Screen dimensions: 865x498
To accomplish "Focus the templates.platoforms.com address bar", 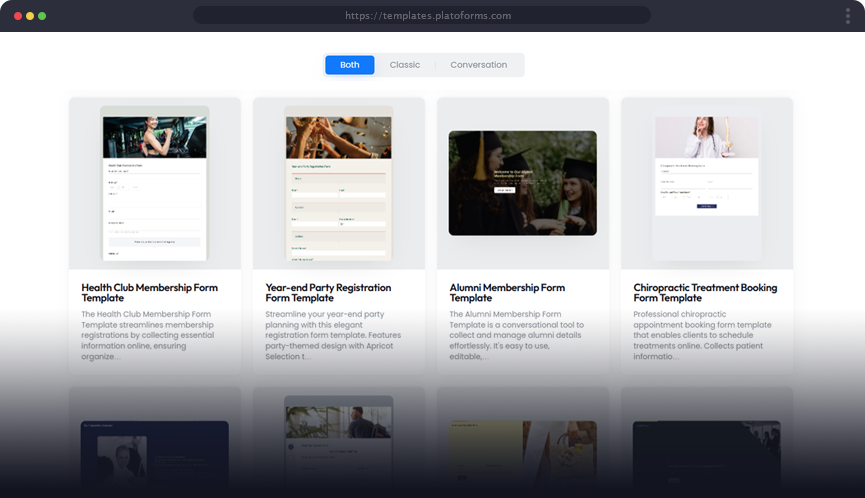I will click(x=428, y=16).
